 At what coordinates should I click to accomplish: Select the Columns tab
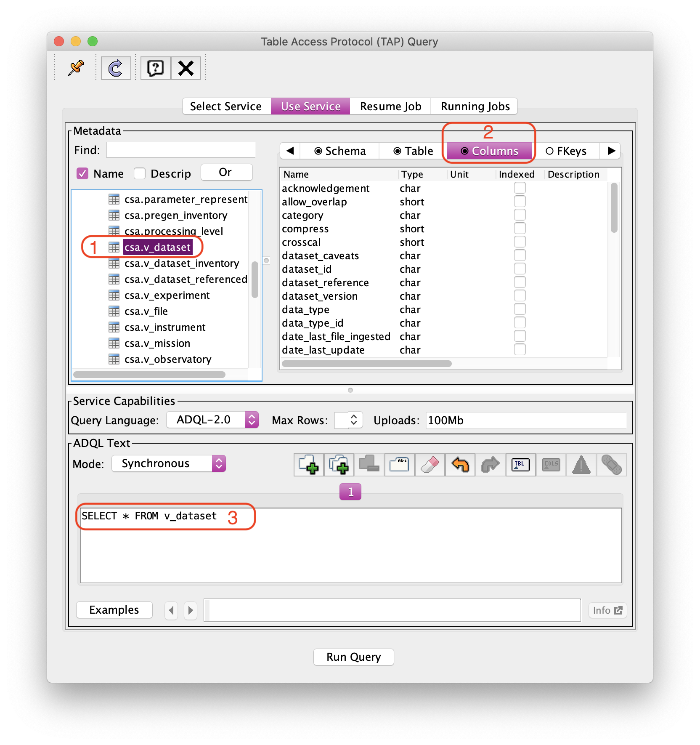489,151
